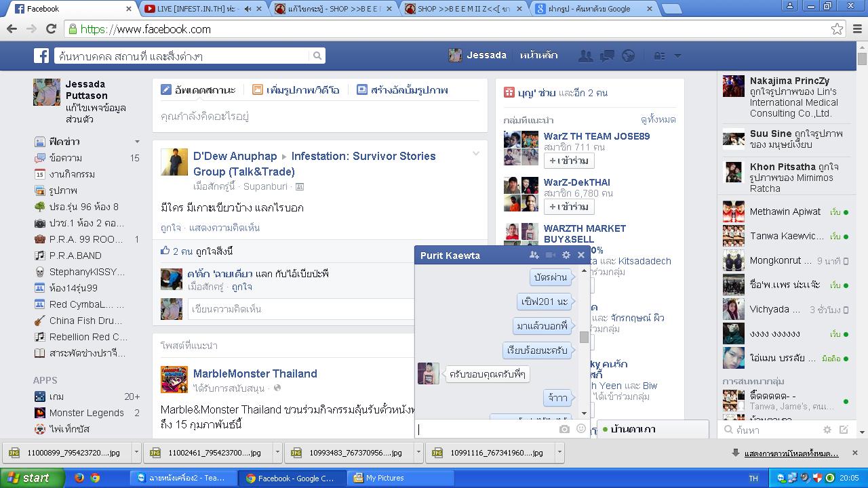Open the post options chevron on D'Dew Anuphap post
The height and width of the screenshot is (488, 868).
coord(476,154)
